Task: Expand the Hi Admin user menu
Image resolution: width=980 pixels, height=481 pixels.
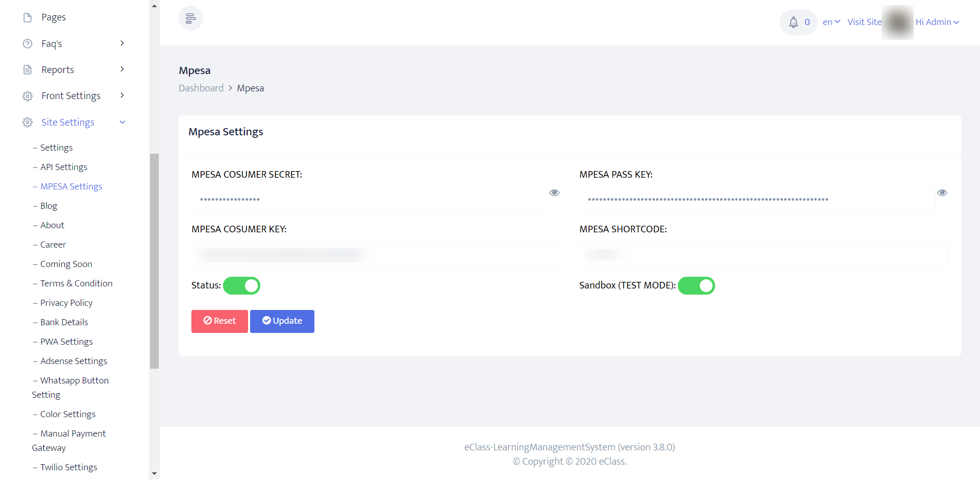Action: 937,22
